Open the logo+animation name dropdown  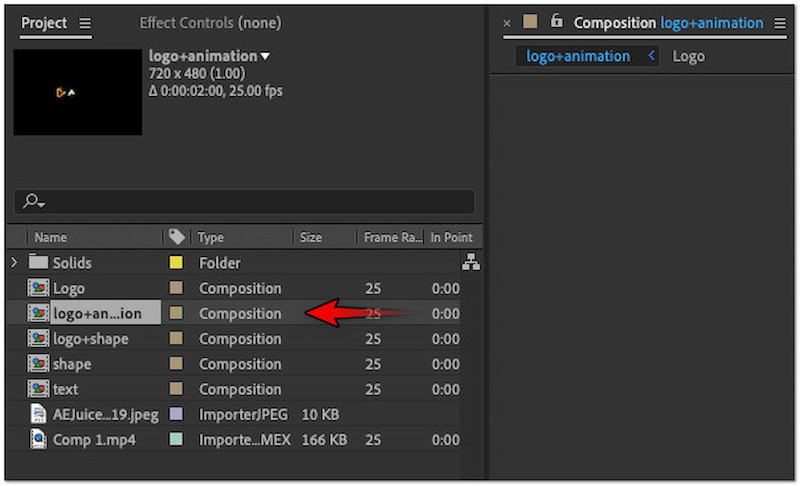pyautogui.click(x=265, y=57)
